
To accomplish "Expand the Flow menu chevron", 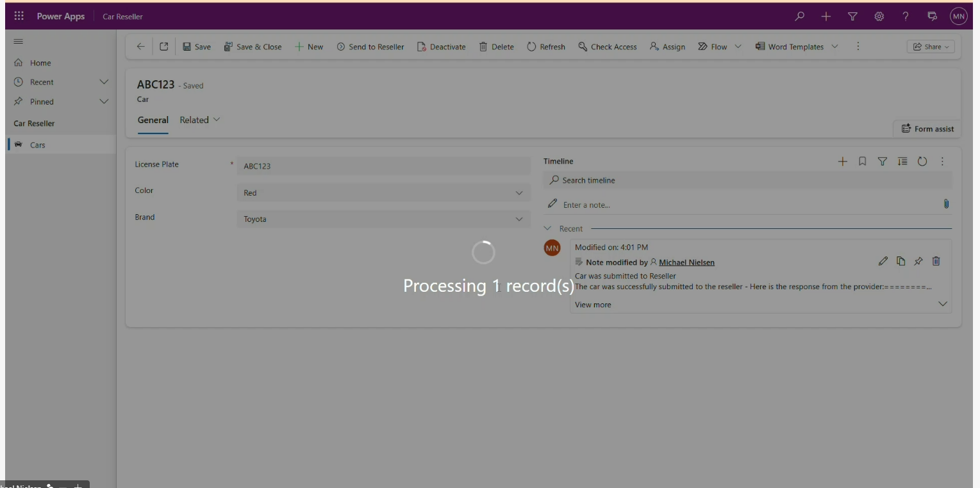I will click(738, 47).
